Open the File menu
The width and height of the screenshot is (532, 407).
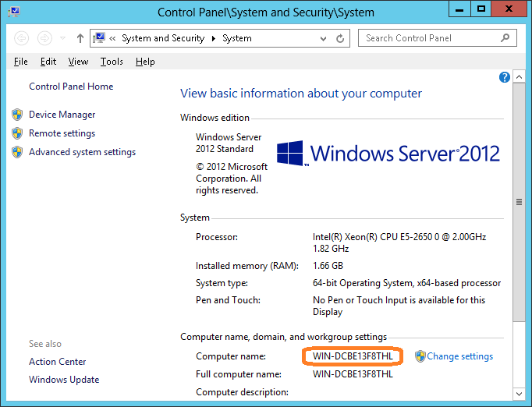(x=21, y=62)
